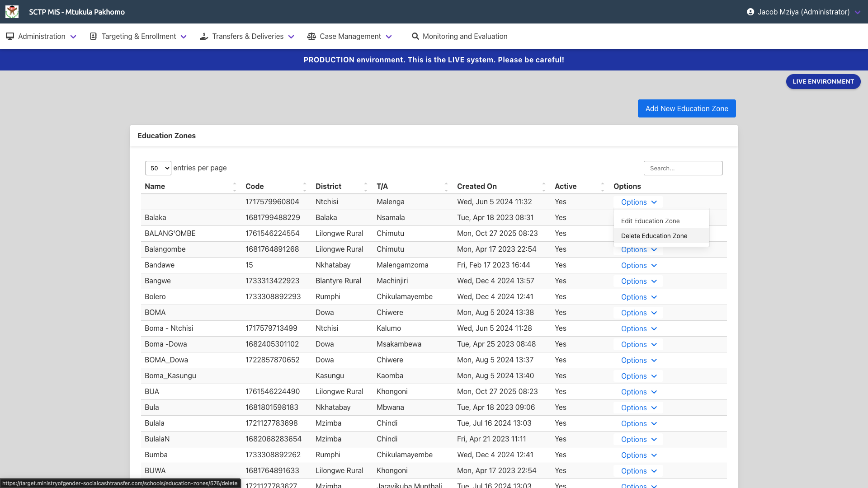
Task: Open Options dropdown for Boma - Ntchisi row
Action: pyautogui.click(x=638, y=328)
